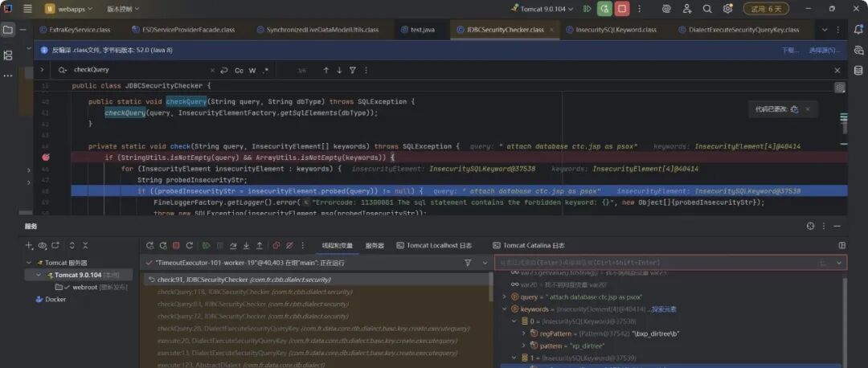Open Tomcat Catalina 日志 tab
Screen dimensions: 868x368
(529, 245)
